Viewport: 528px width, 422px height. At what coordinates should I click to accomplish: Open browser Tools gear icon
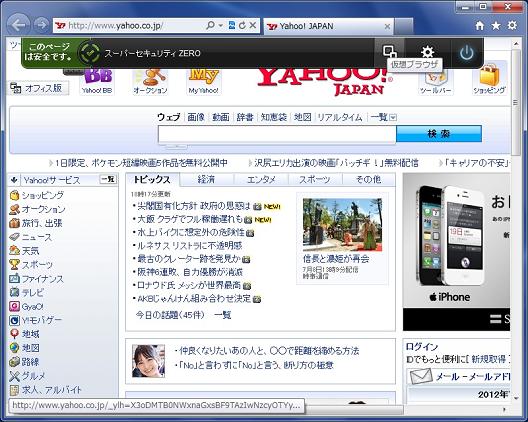(x=512, y=26)
